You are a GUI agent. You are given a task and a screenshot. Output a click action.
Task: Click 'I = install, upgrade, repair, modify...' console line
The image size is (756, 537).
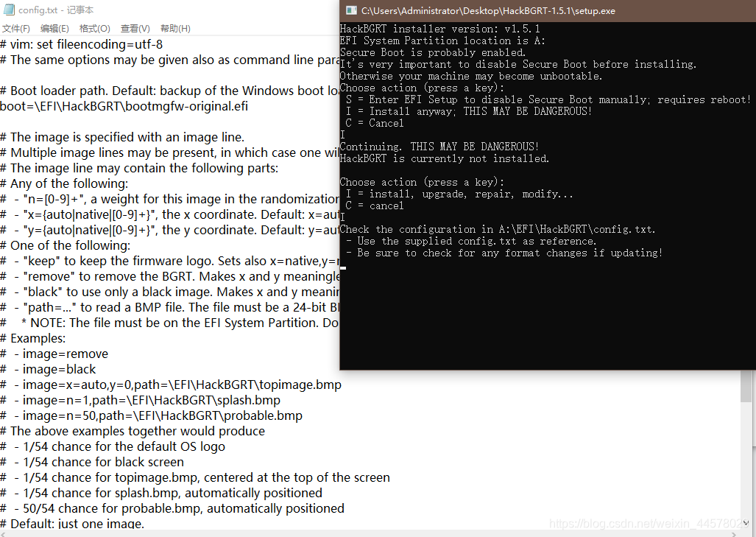pyautogui.click(x=459, y=194)
